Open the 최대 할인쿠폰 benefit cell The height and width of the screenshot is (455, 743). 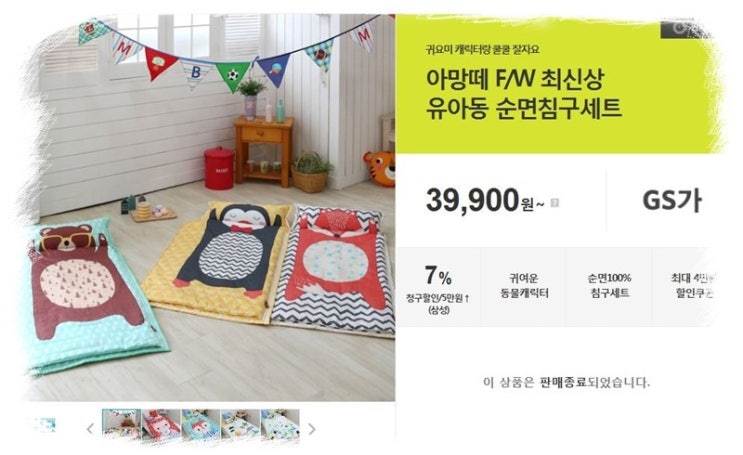pyautogui.click(x=689, y=287)
